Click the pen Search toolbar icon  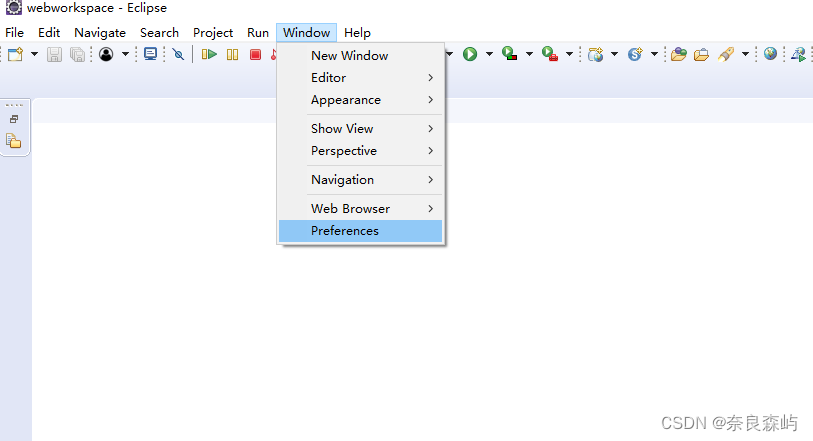(x=726, y=54)
